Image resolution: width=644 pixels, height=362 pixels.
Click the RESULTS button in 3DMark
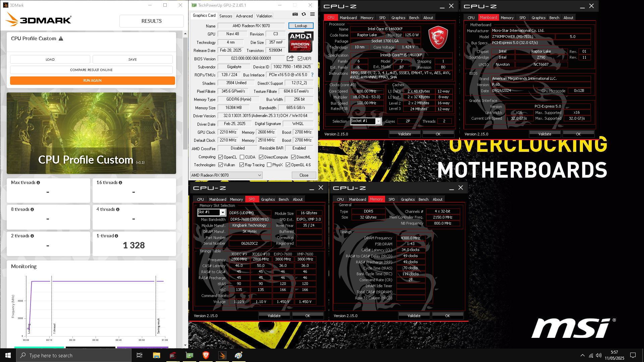pos(152,21)
